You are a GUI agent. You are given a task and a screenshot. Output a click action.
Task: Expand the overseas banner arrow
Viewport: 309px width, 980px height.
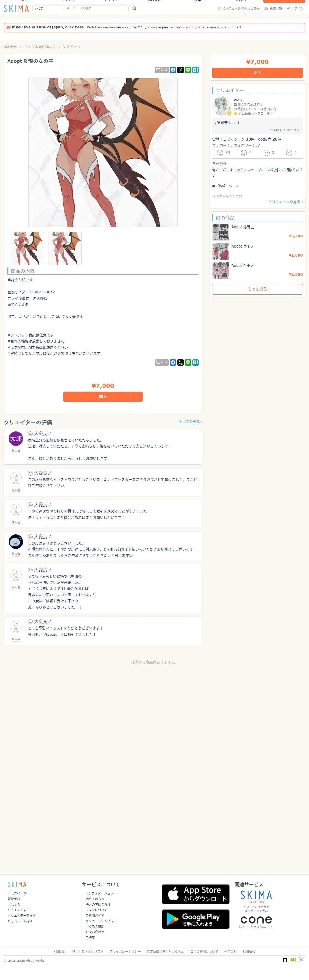click(x=301, y=27)
